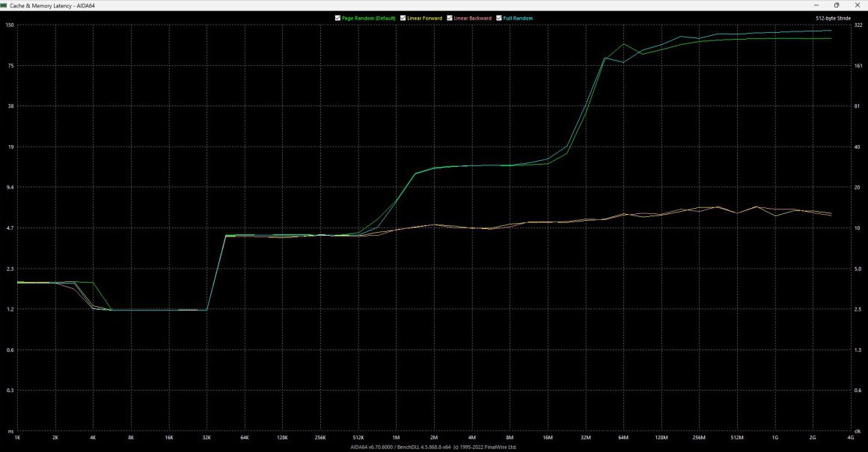
Task: Click the 64M x-axis tick label
Action: point(623,436)
